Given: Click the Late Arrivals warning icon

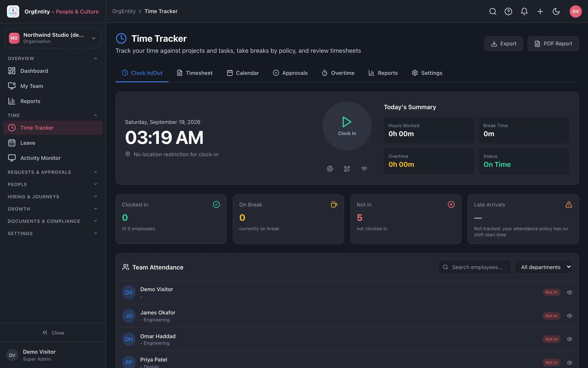Looking at the screenshot, I should point(569,204).
